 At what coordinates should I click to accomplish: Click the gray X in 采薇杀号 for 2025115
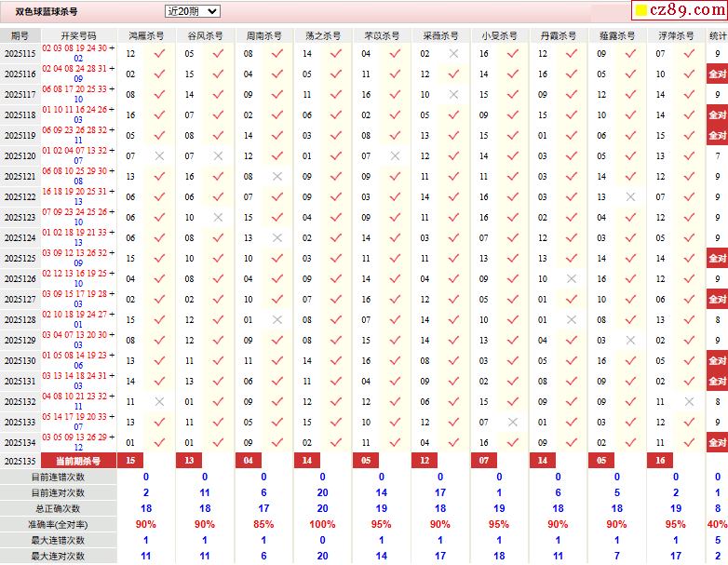tap(453, 54)
